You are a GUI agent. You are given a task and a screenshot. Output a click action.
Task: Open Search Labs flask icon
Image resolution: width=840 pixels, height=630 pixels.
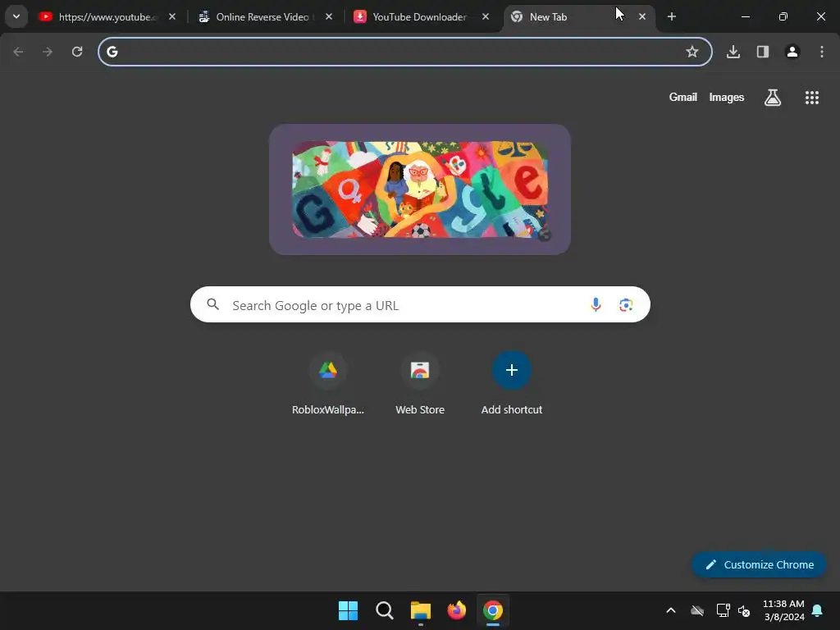773,98
